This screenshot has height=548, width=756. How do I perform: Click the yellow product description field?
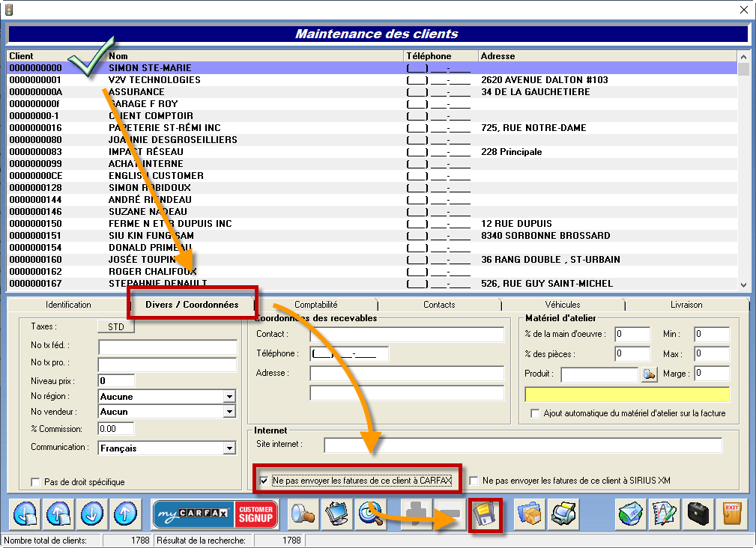627,395
